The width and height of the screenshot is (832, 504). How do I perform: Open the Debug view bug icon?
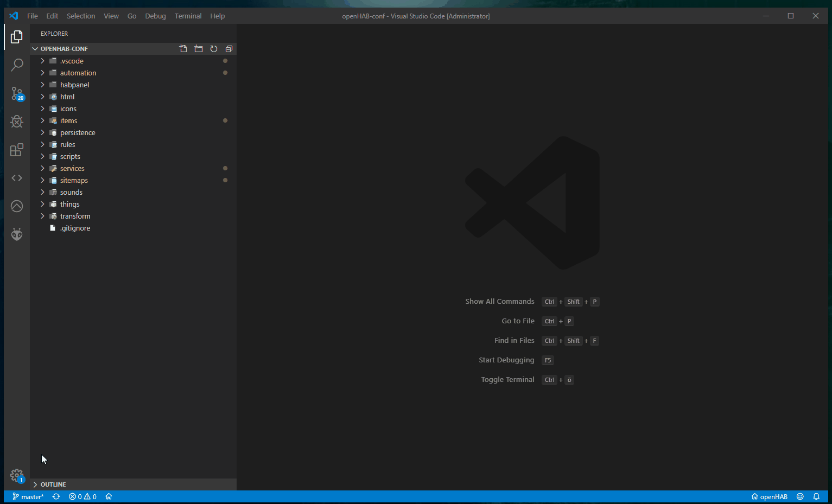(17, 122)
